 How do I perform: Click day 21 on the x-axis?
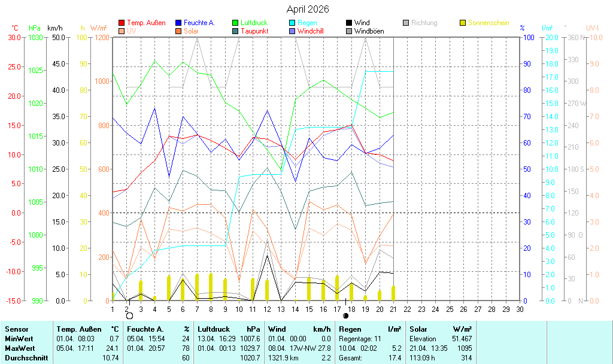pyautogui.click(x=393, y=309)
